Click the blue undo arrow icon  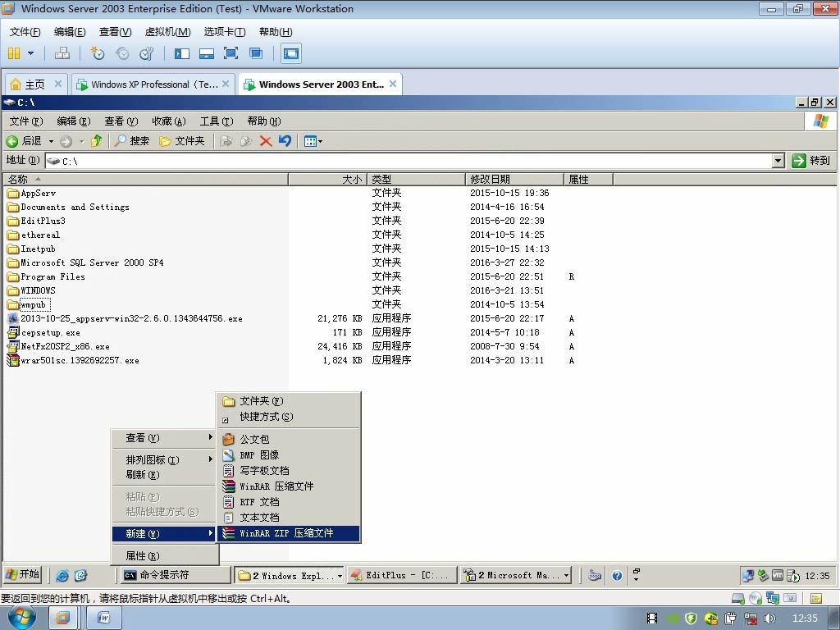click(285, 141)
